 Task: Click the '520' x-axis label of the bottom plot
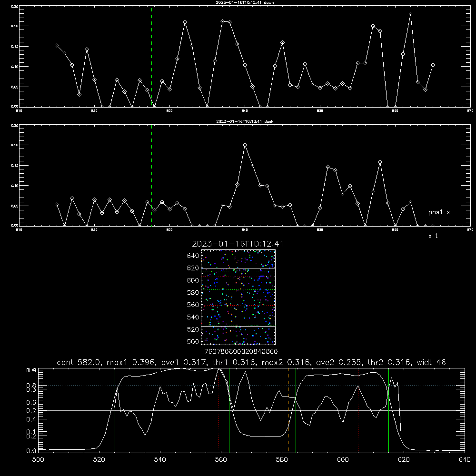(x=99, y=460)
